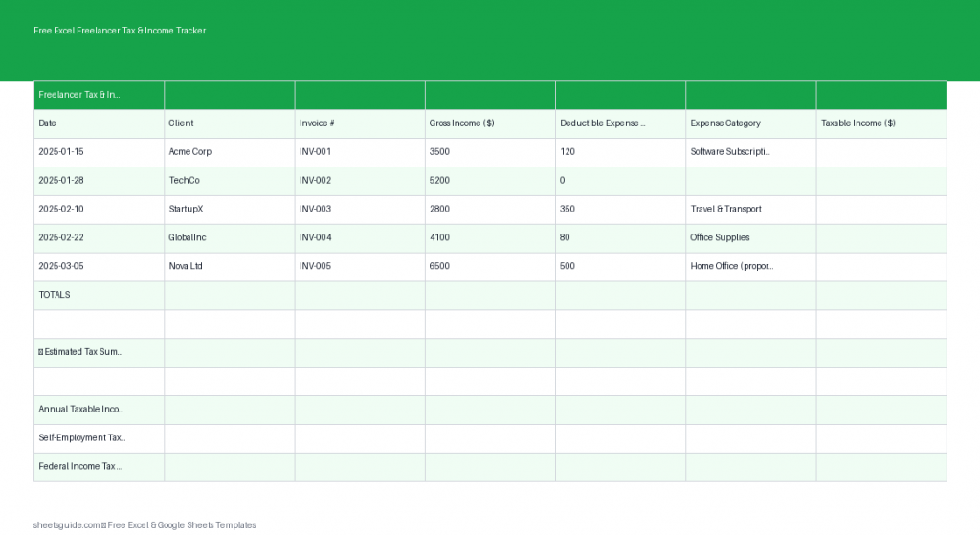Select the Federal Income Tax label cell
980x535 pixels.
pyautogui.click(x=99, y=467)
